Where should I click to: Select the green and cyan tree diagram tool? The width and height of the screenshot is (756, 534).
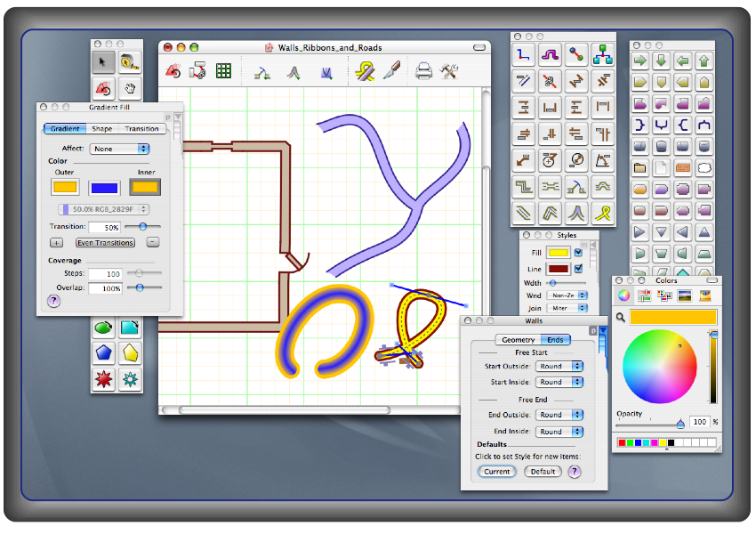(x=603, y=55)
